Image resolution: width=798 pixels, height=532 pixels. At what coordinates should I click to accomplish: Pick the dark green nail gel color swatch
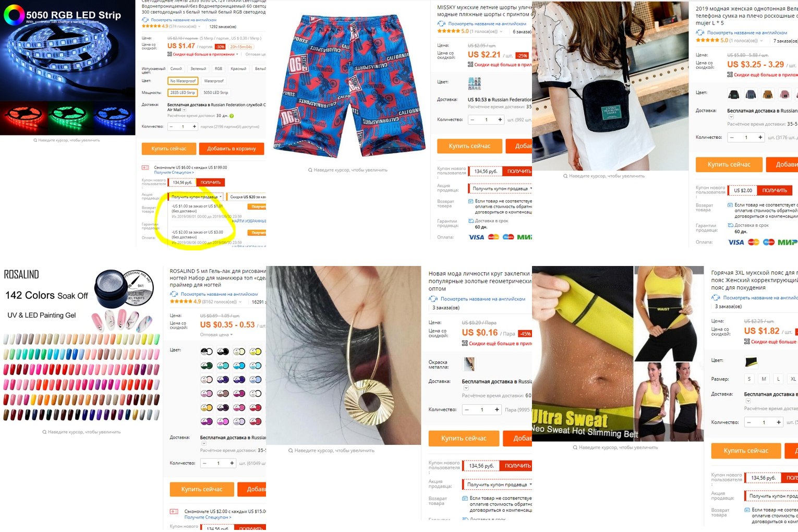coord(207,366)
